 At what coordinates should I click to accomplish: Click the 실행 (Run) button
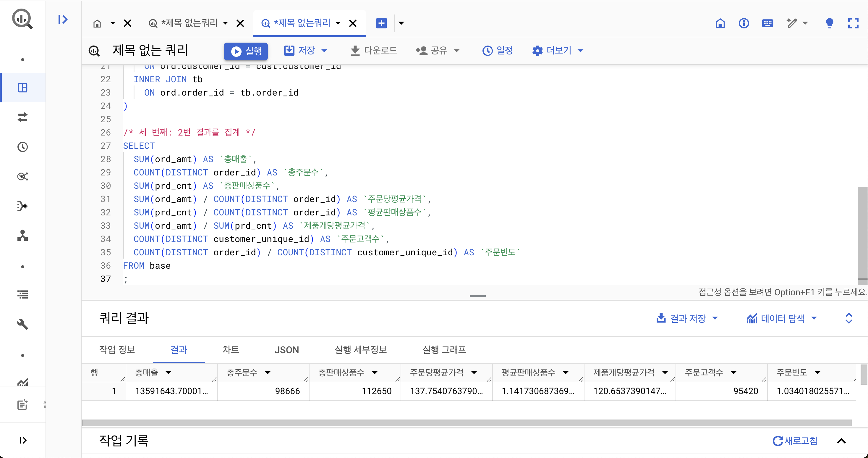click(x=246, y=51)
